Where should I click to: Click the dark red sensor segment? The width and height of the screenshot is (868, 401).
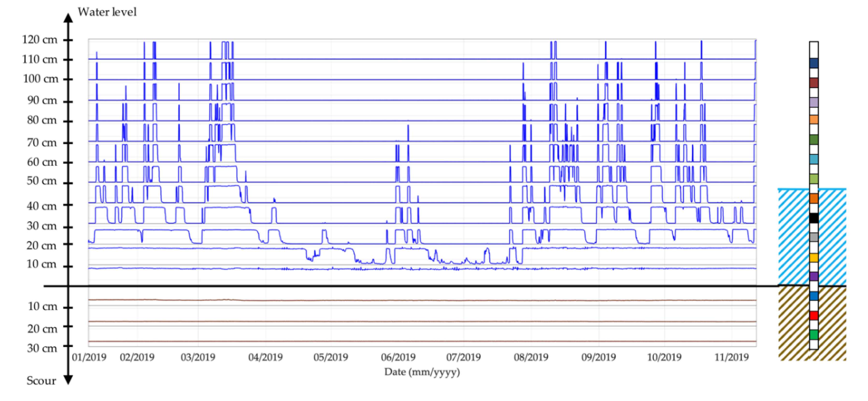pyautogui.click(x=813, y=83)
